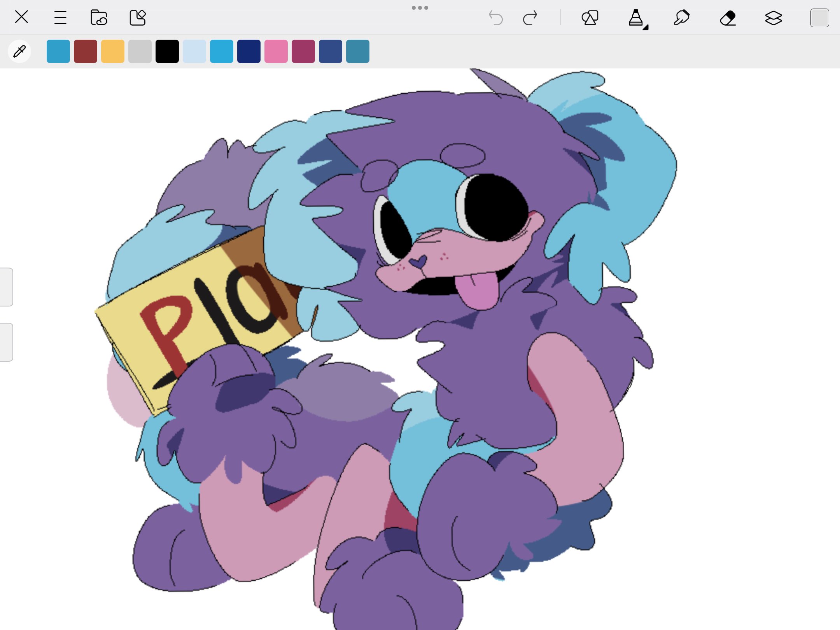Image resolution: width=840 pixels, height=630 pixels.
Task: Open the hamburger main menu
Action: coord(60,17)
